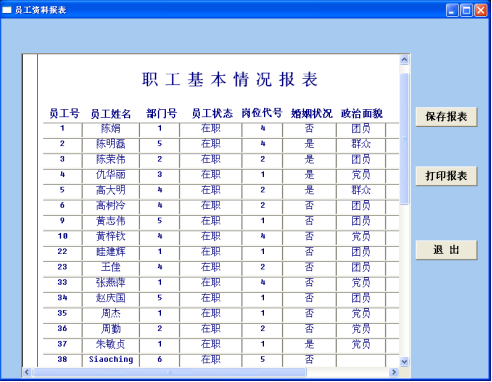Click 党员 in 仇华丽 row
The width and height of the screenshot is (492, 382).
point(361,174)
